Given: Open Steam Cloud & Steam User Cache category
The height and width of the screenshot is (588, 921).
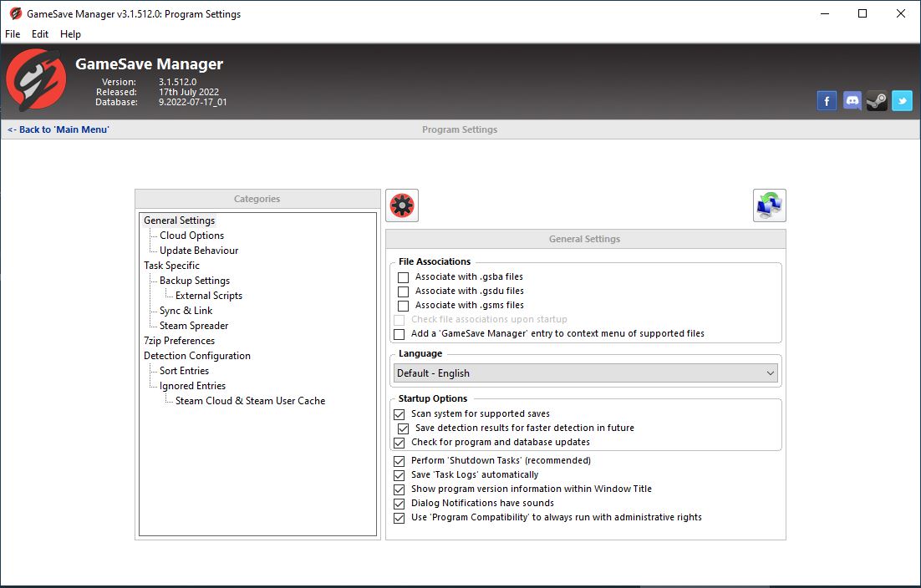Looking at the screenshot, I should [250, 401].
